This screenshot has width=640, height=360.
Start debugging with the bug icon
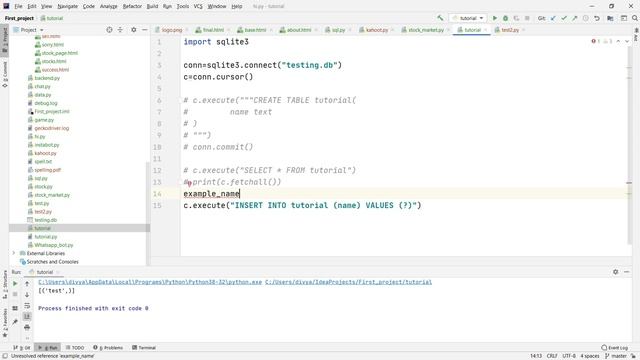pos(505,18)
